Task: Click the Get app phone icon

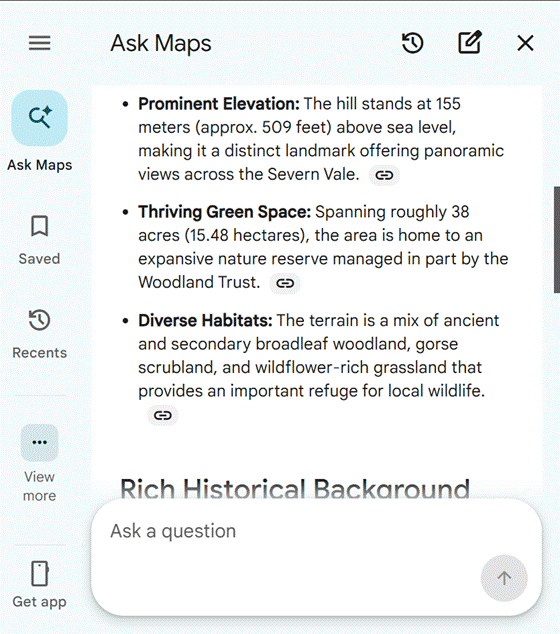Action: (40, 573)
